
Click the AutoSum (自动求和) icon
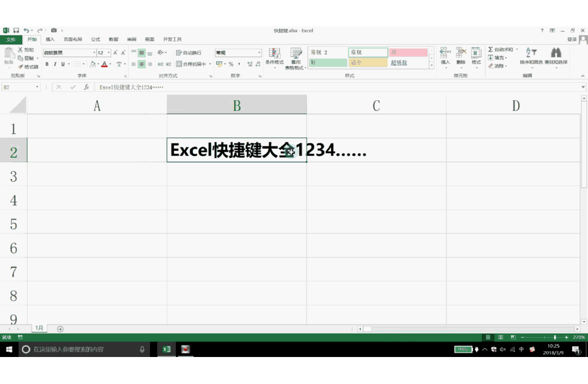(491, 49)
